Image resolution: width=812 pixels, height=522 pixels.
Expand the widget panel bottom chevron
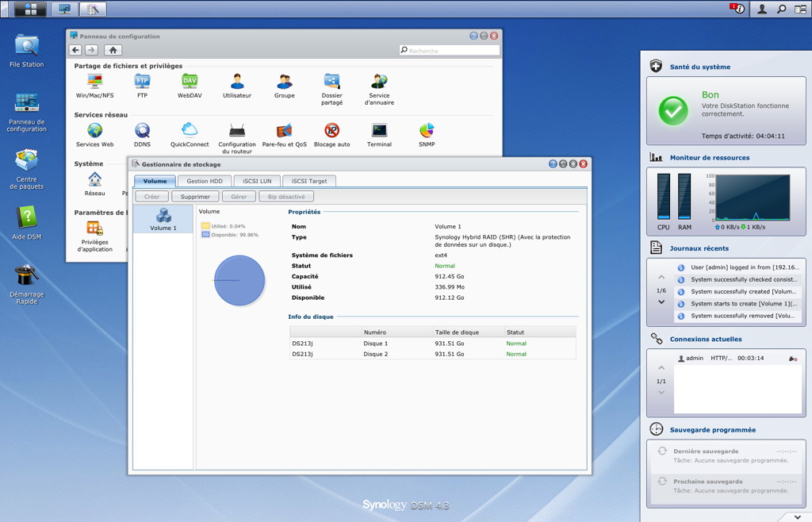tap(798, 516)
